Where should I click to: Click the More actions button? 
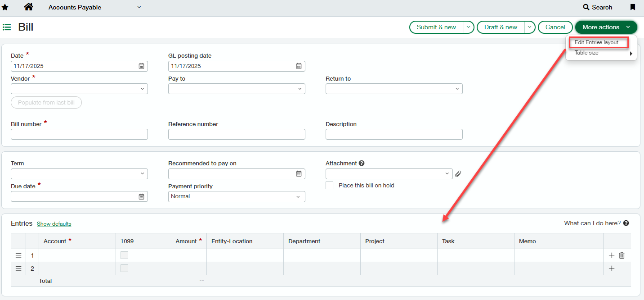606,27
